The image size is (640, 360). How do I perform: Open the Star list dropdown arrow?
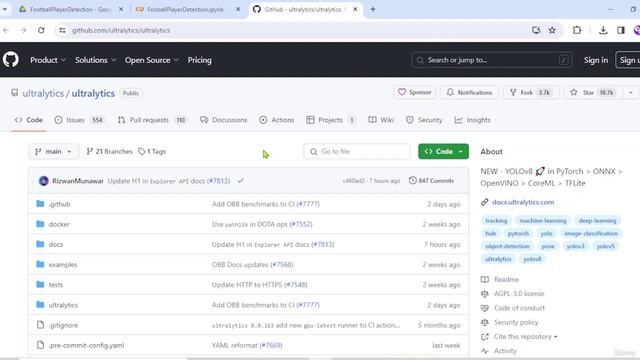pos(631,93)
